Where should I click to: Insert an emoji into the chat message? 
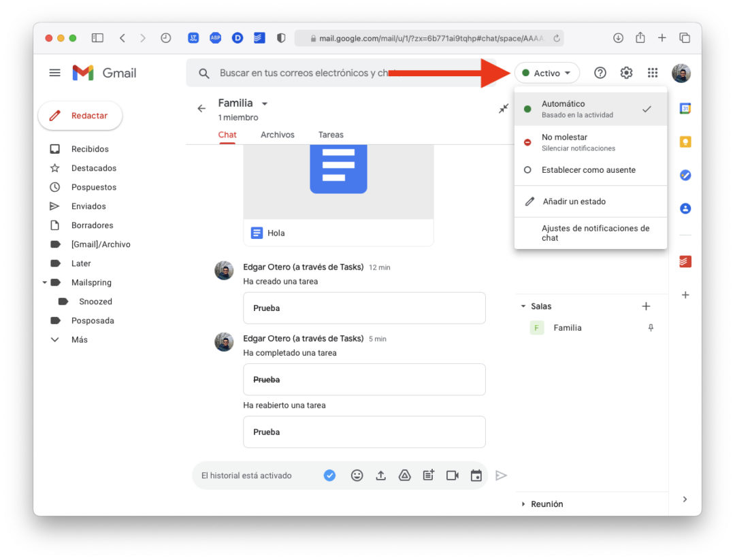pyautogui.click(x=357, y=475)
